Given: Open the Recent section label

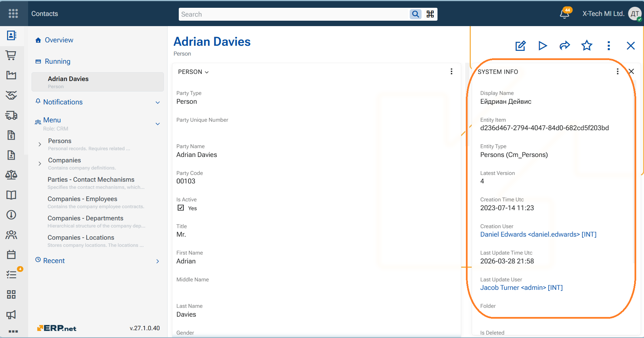Looking at the screenshot, I should tap(54, 261).
